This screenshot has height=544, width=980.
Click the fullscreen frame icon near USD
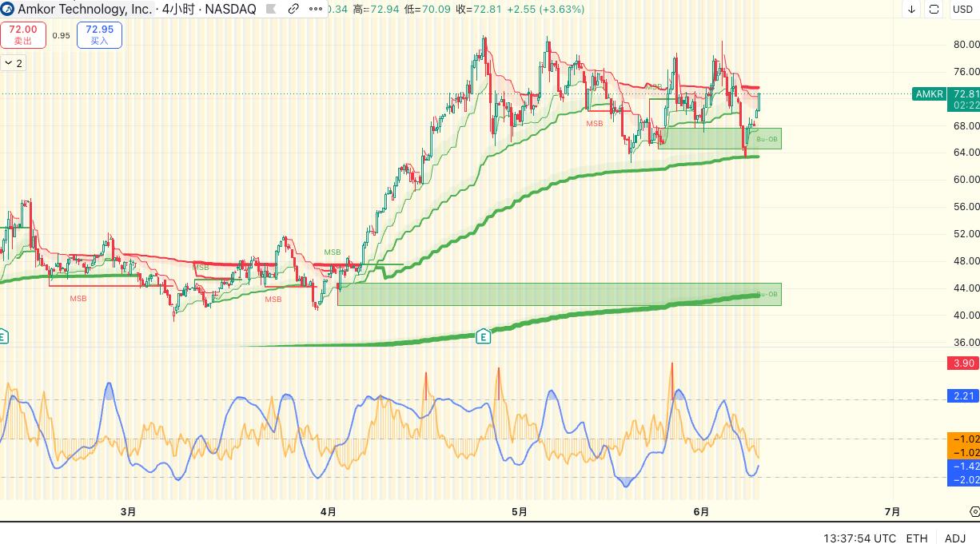point(934,10)
